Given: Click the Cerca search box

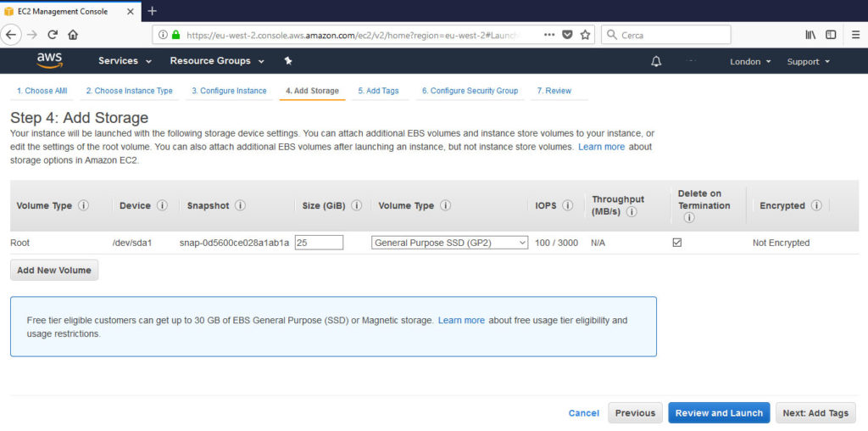Looking at the screenshot, I should coord(666,34).
